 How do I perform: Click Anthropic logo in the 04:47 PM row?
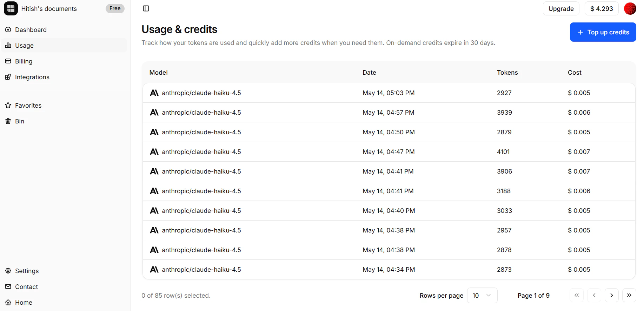[x=154, y=152]
